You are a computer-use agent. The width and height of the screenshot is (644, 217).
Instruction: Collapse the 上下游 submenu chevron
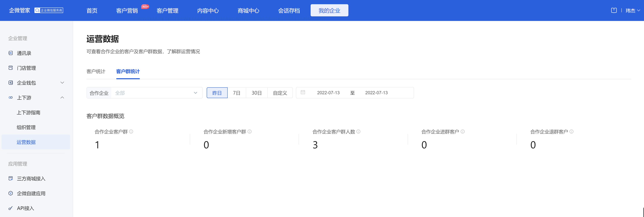[62, 98]
